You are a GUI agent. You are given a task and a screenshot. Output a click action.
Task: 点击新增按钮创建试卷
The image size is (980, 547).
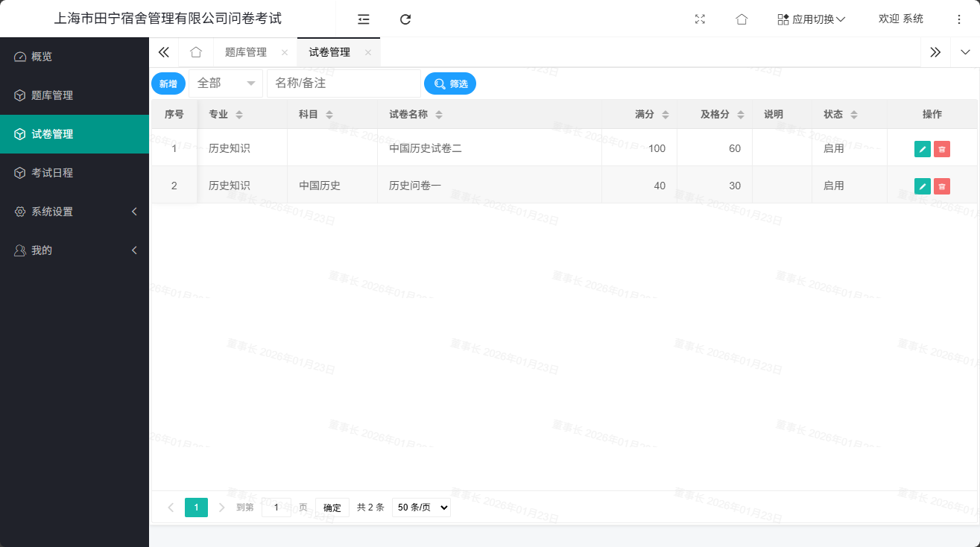point(168,83)
